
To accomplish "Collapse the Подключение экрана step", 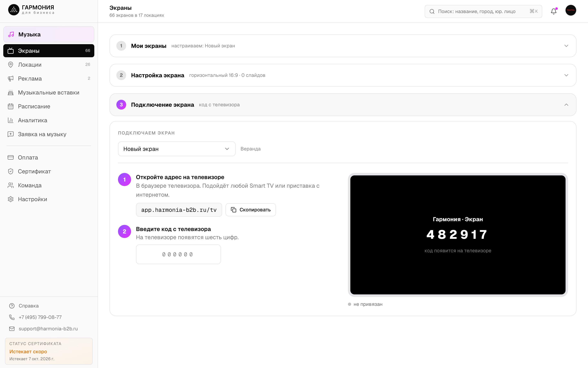I will click(343, 105).
